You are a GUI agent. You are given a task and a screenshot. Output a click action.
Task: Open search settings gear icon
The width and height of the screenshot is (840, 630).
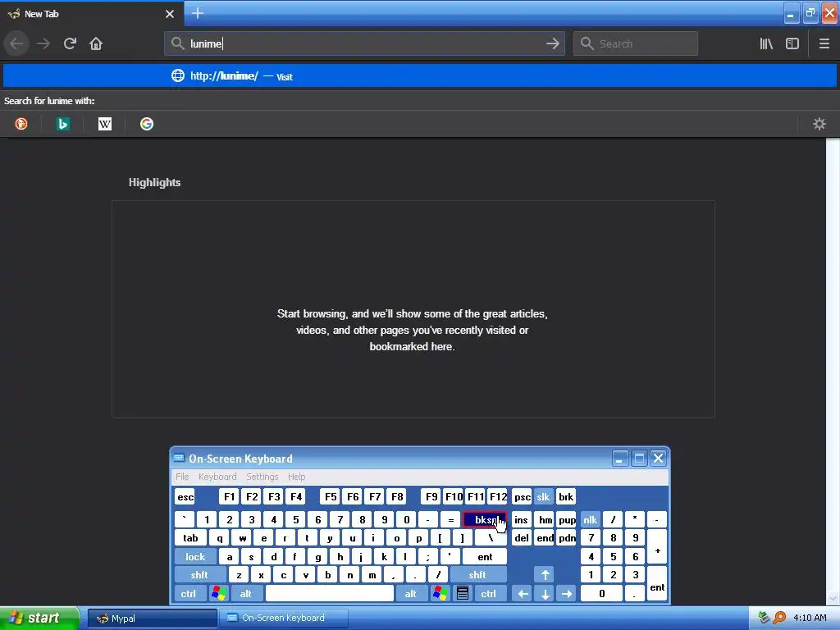819,124
